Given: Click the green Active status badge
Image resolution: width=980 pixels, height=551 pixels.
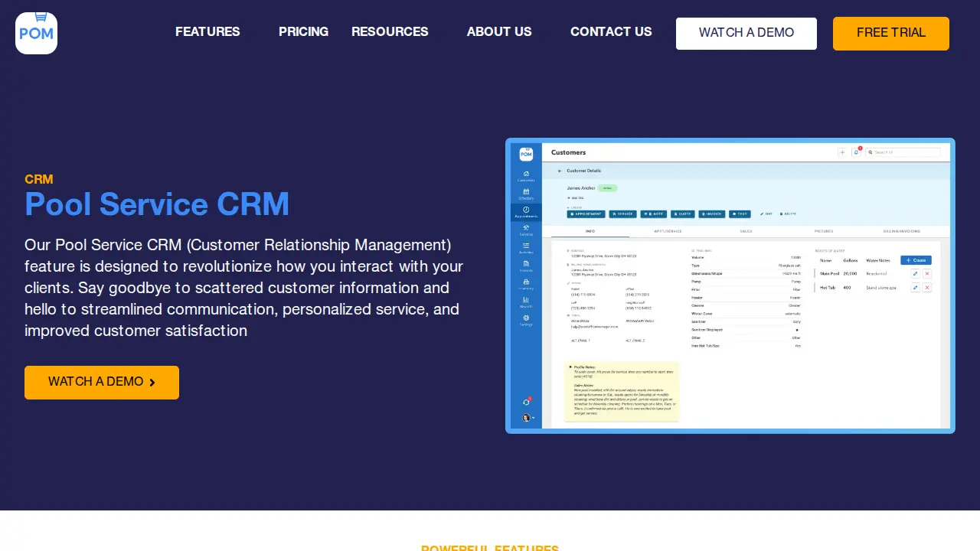Looking at the screenshot, I should pyautogui.click(x=607, y=187).
